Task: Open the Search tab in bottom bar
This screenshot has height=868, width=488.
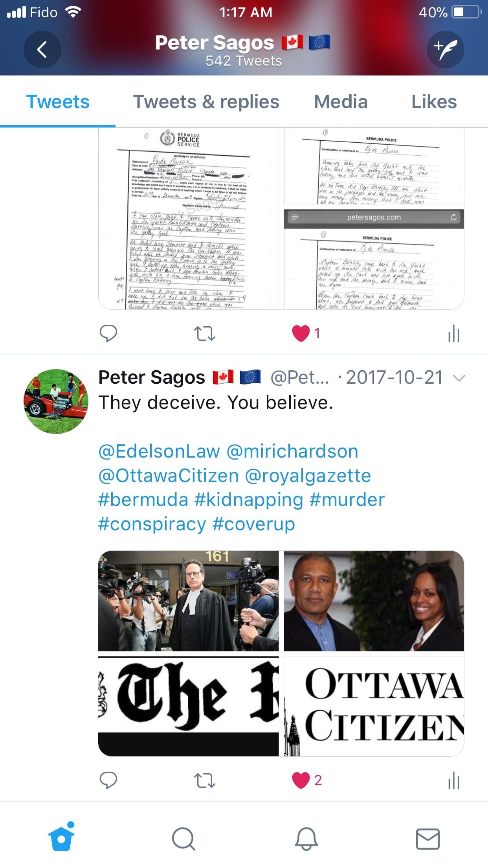Action: 183,839
